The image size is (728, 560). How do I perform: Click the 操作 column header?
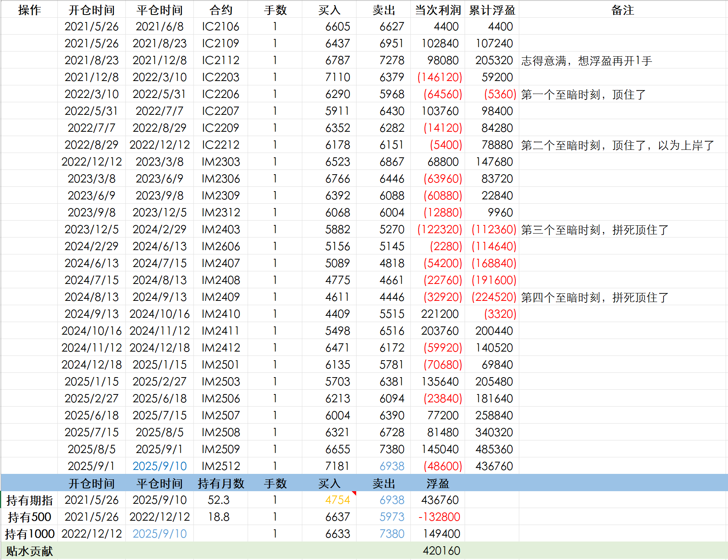[x=29, y=10]
